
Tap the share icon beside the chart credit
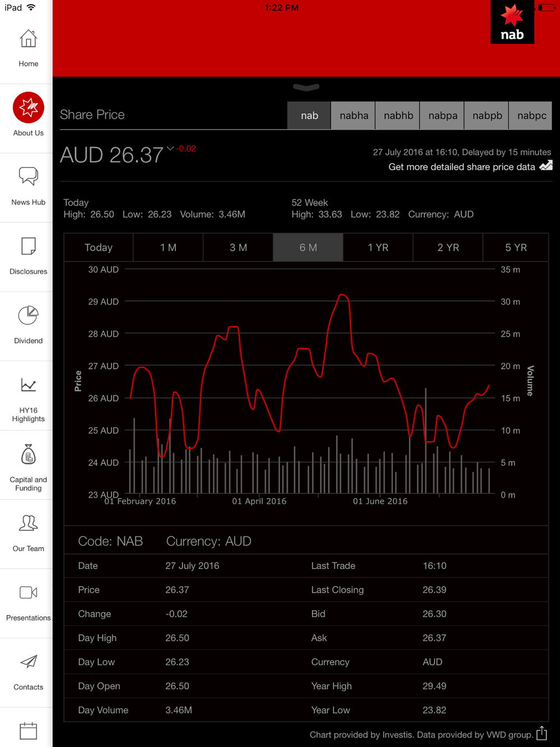point(542,733)
